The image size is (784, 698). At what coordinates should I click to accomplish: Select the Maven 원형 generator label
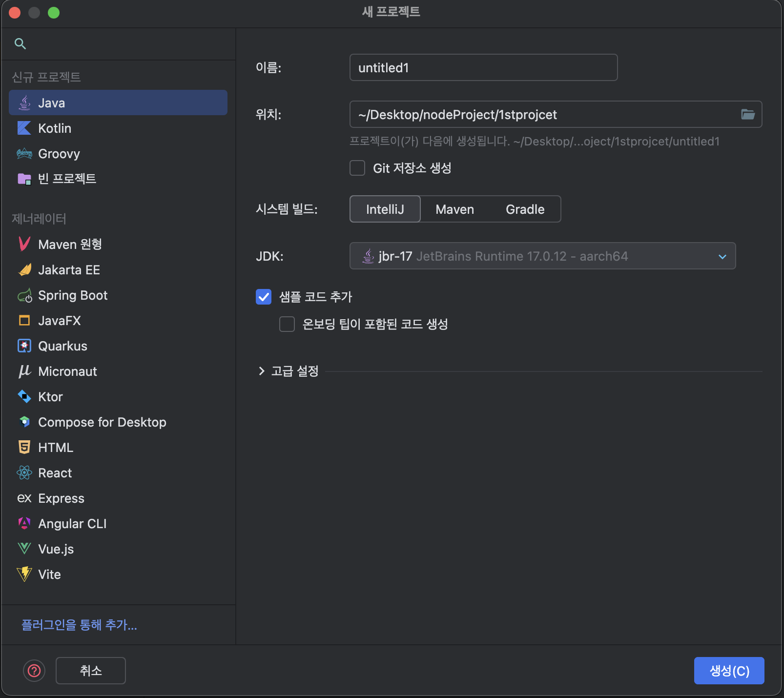(70, 244)
